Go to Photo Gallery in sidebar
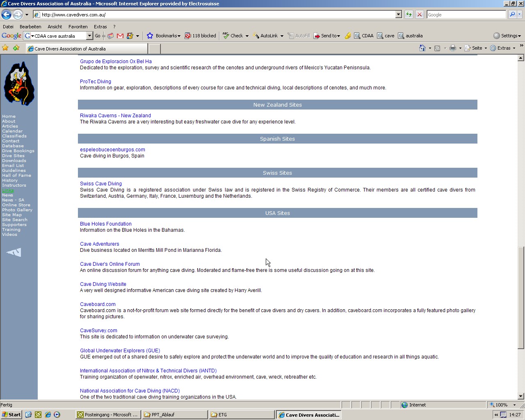This screenshot has width=525, height=420. (17, 210)
